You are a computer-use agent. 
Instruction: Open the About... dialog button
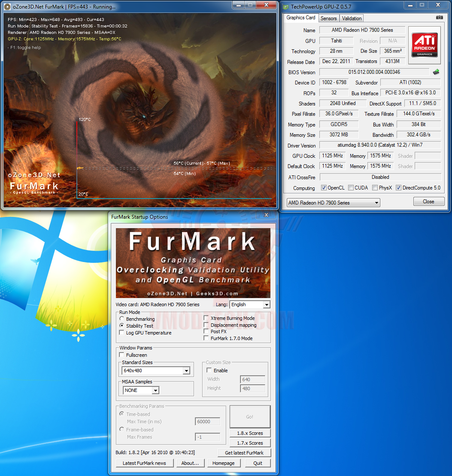190,463
